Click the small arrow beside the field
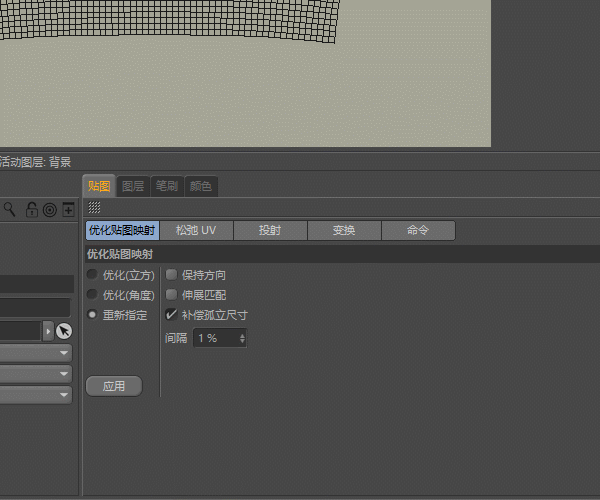 (48, 331)
